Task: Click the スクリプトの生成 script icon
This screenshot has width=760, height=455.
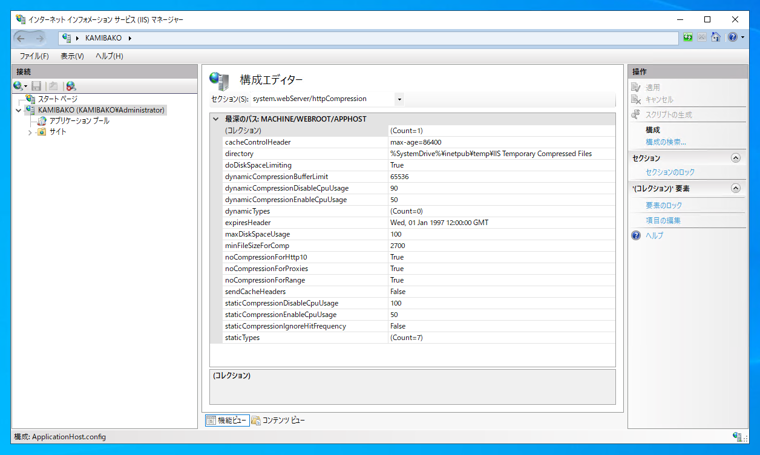Action: [x=636, y=114]
